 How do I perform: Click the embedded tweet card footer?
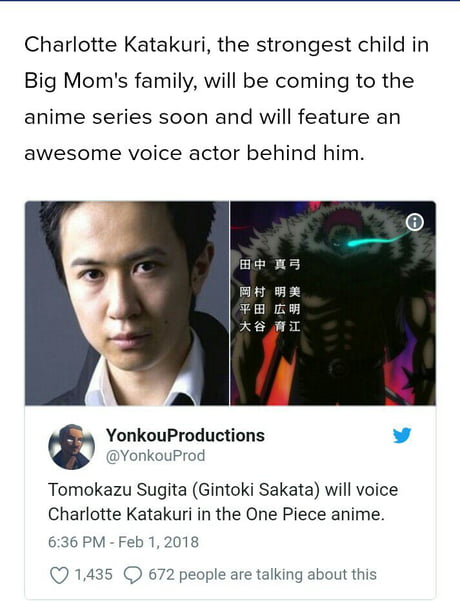pos(213,575)
